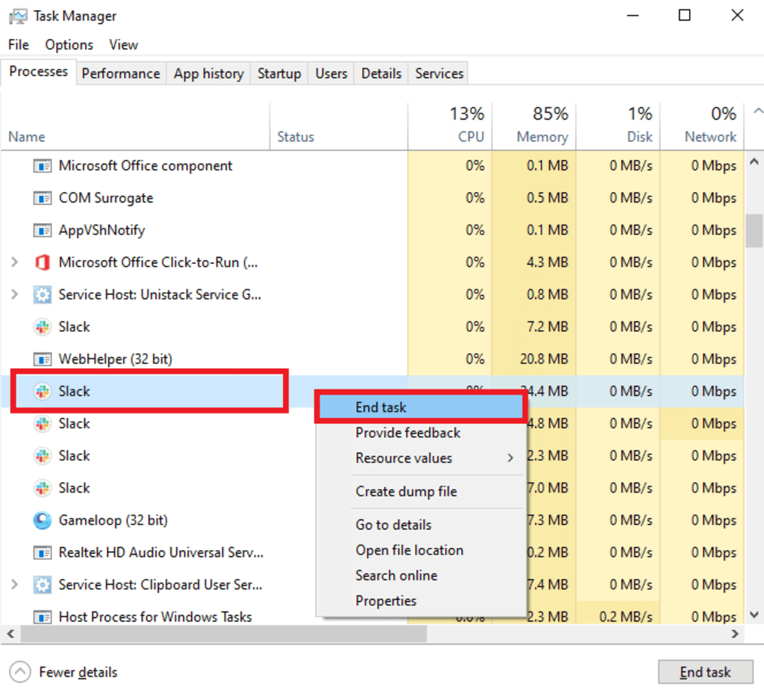Click the "0.5 MB" memory value for COM Surrogate
The height and width of the screenshot is (700, 764).
[x=547, y=198]
